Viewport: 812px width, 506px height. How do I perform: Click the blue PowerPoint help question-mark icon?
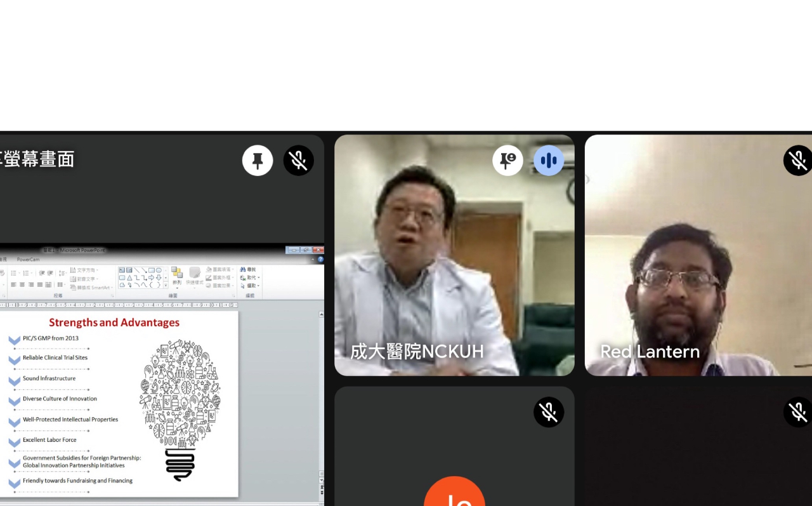(320, 259)
